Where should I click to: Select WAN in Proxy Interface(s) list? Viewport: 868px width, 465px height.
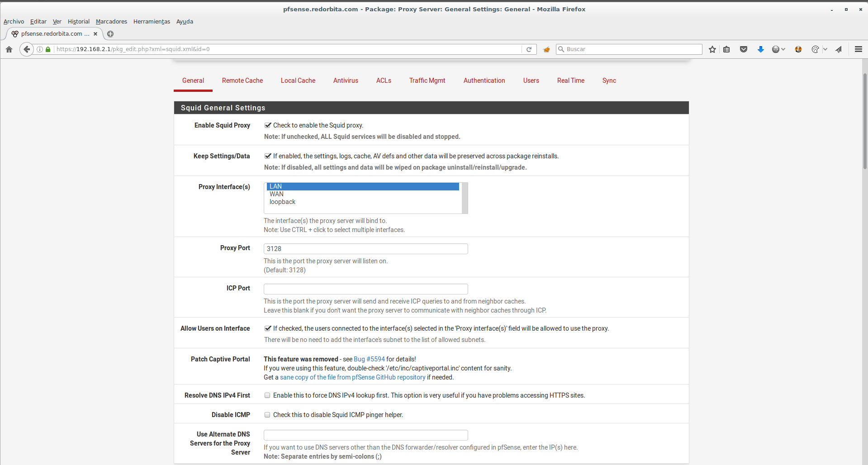pyautogui.click(x=276, y=194)
